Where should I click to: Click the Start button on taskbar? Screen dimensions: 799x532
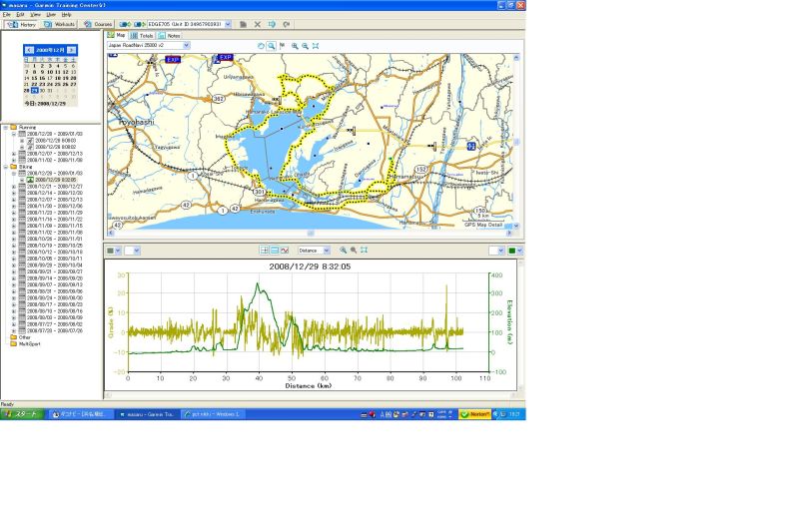(x=21, y=414)
